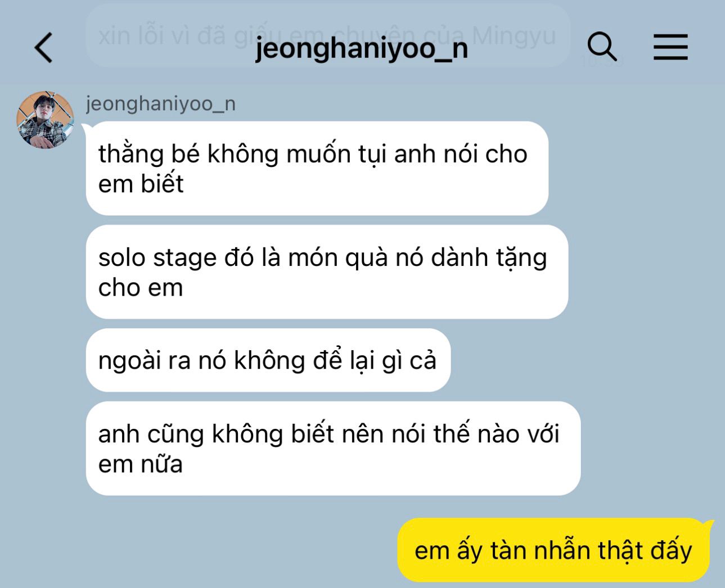Click the bold jeonghaniyoo_n chat title in header
This screenshot has width=725, height=588.
pyautogui.click(x=362, y=48)
